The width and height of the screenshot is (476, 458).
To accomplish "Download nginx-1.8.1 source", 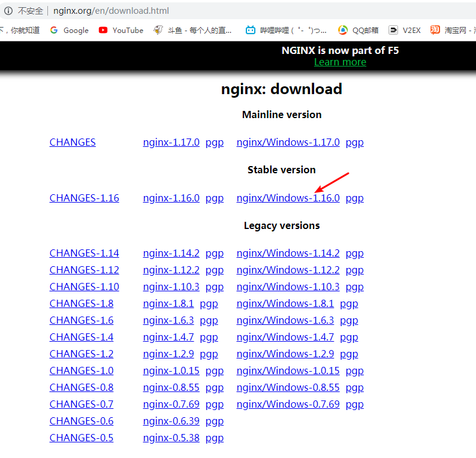I will click(168, 304).
